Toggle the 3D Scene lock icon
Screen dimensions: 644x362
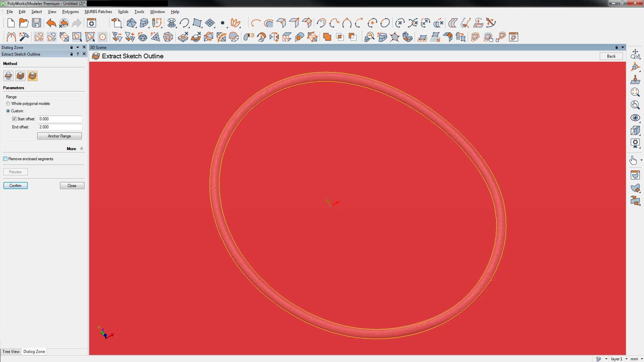[x=616, y=47]
